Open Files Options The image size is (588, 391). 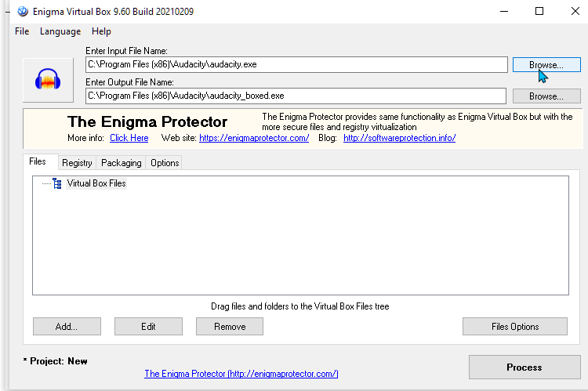pos(515,327)
